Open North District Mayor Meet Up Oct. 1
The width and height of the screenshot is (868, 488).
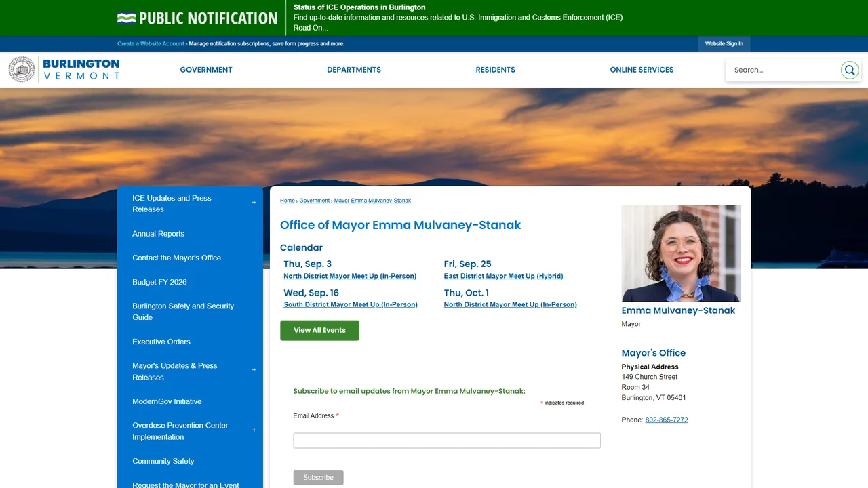[x=510, y=304]
